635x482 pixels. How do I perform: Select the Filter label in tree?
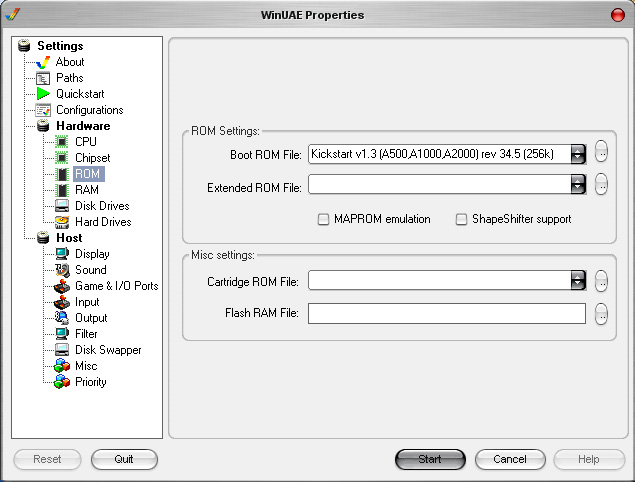[86, 334]
